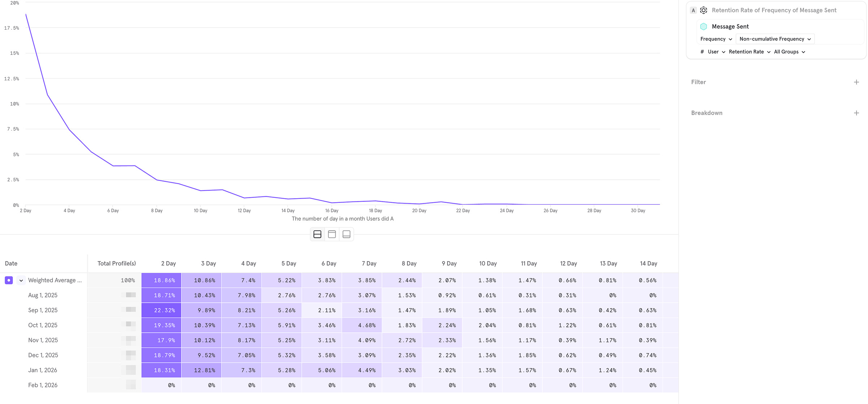Click the Message Sent event name
The height and width of the screenshot is (404, 868).
(x=730, y=26)
